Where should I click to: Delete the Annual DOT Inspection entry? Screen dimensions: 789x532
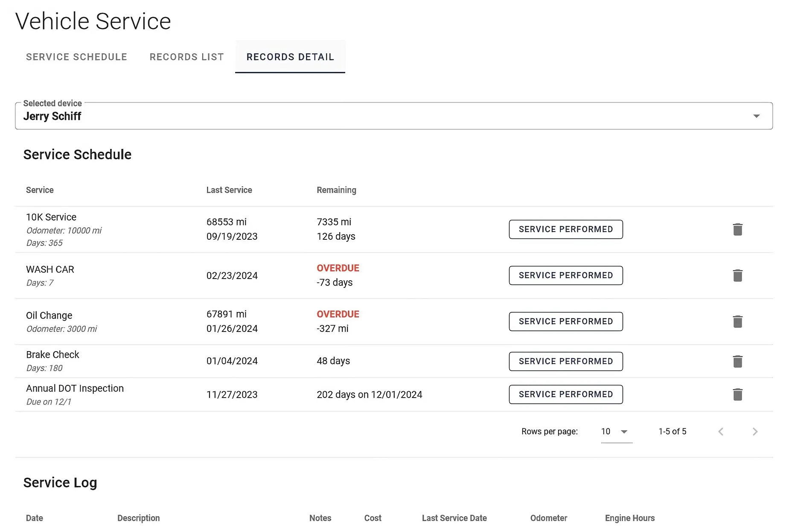(x=738, y=394)
